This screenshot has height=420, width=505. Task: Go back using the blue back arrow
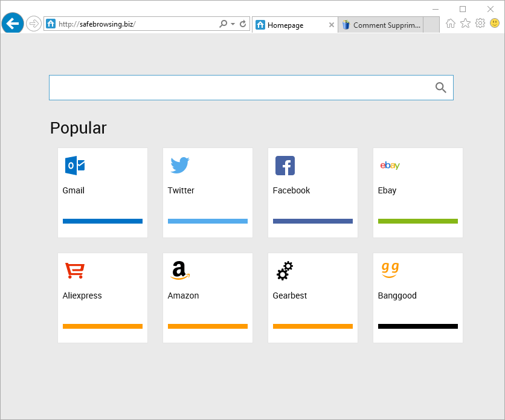tap(13, 23)
